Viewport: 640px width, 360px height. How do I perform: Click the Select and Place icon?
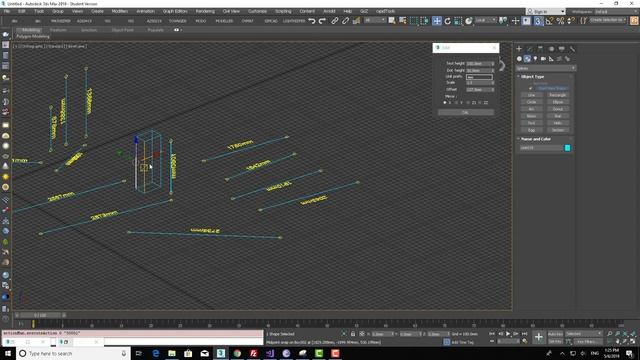[x=469, y=21]
